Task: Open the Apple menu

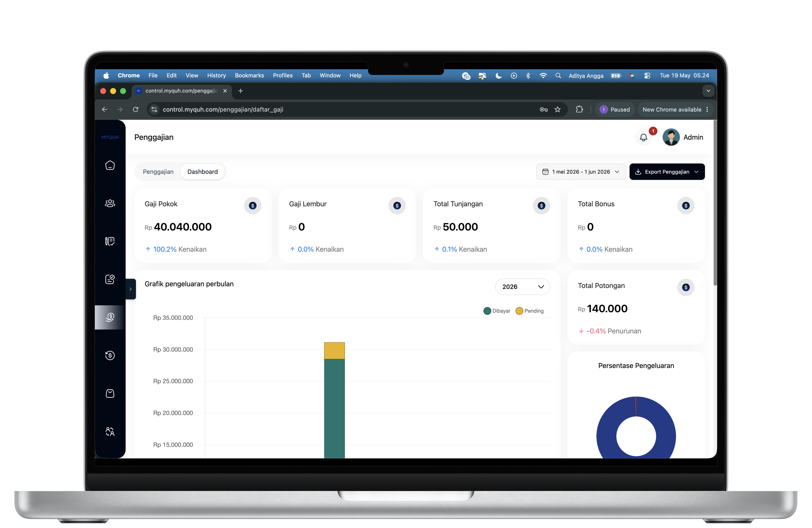Action: tap(106, 75)
